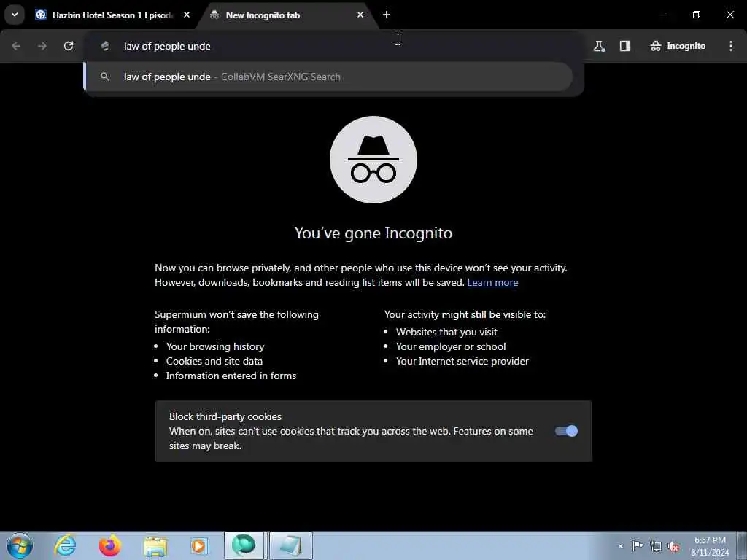Show hidden system tray icons
This screenshot has width=747, height=560.
pos(620,546)
